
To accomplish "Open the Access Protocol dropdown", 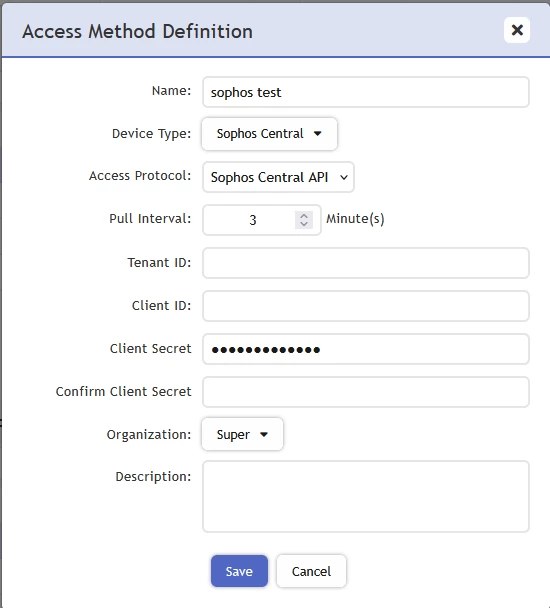I will [278, 177].
